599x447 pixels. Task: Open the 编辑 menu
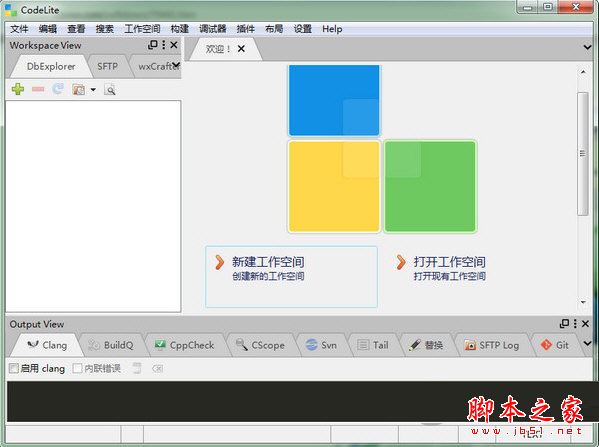48,29
